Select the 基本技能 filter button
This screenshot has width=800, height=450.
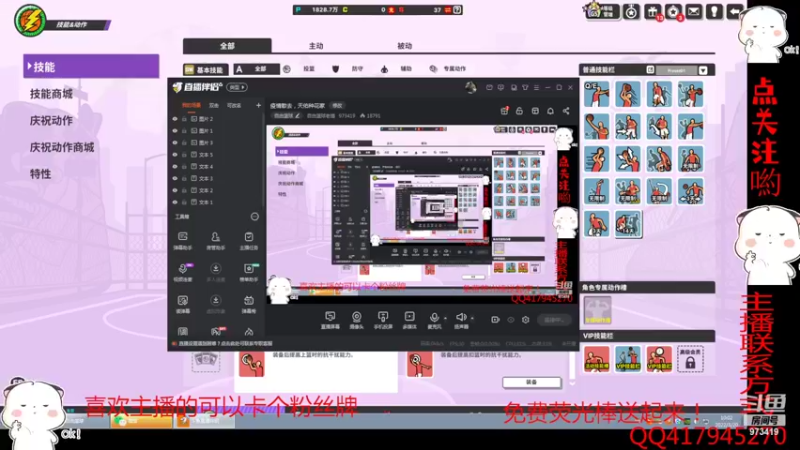pyautogui.click(x=205, y=69)
